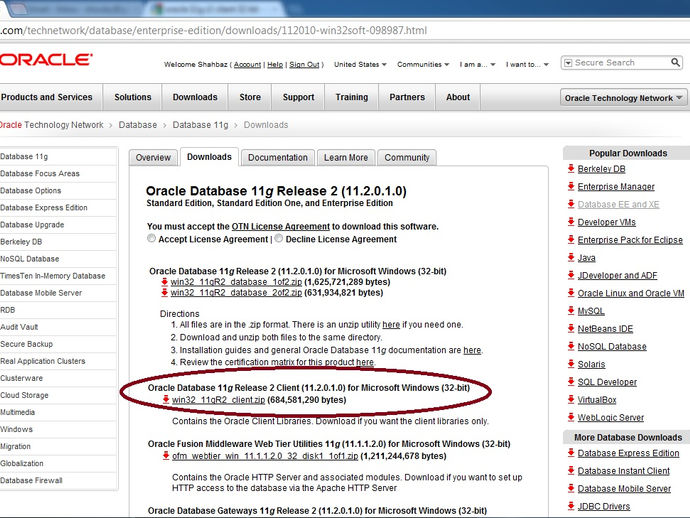690x518 pixels.
Task: Open the Store menu
Action: pos(250,97)
